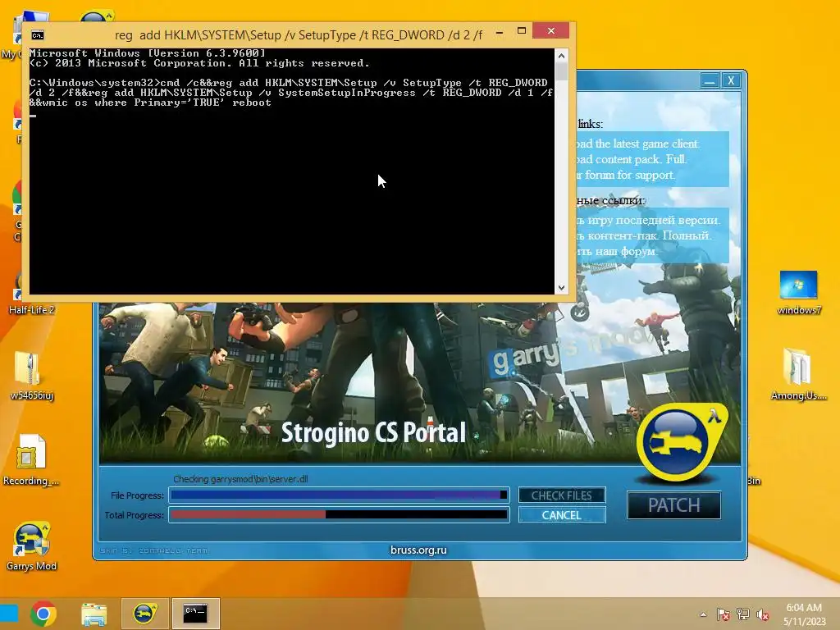The image size is (840, 630).
Task: Open the Garrys Mod desktop shortcut
Action: pyautogui.click(x=31, y=546)
